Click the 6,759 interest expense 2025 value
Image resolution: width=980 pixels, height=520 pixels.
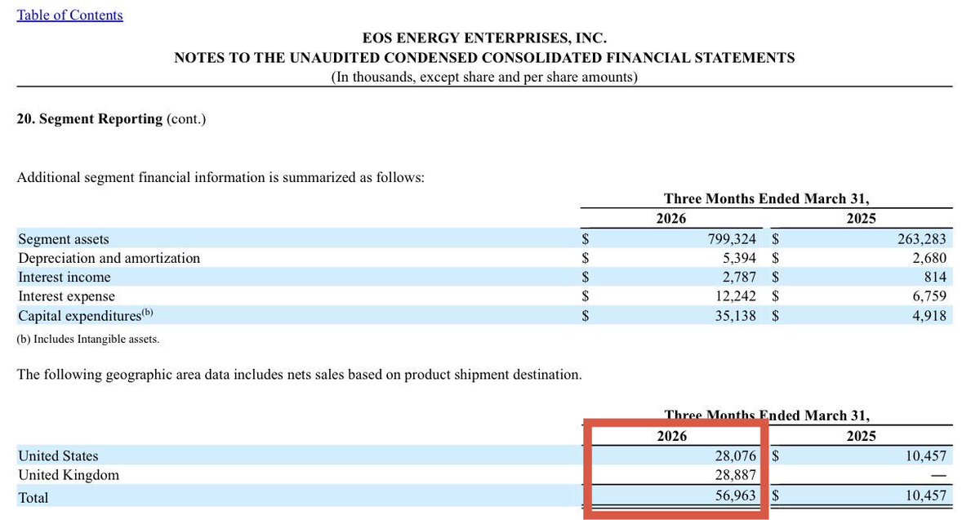(x=929, y=296)
